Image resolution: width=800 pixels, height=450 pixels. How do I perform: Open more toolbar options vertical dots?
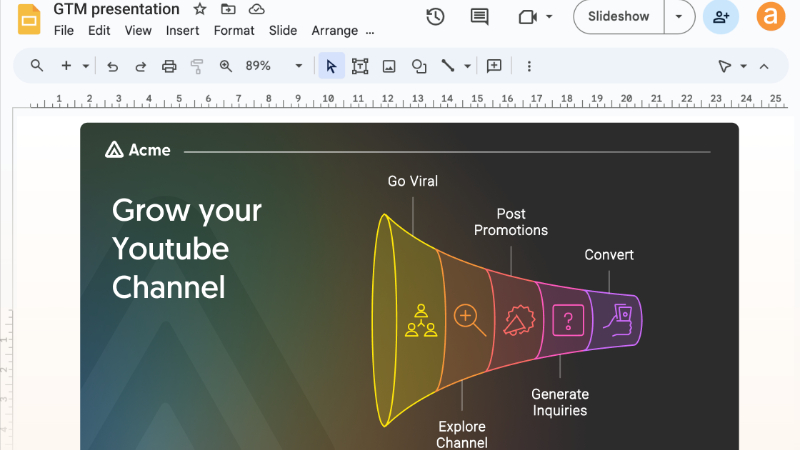pyautogui.click(x=529, y=66)
